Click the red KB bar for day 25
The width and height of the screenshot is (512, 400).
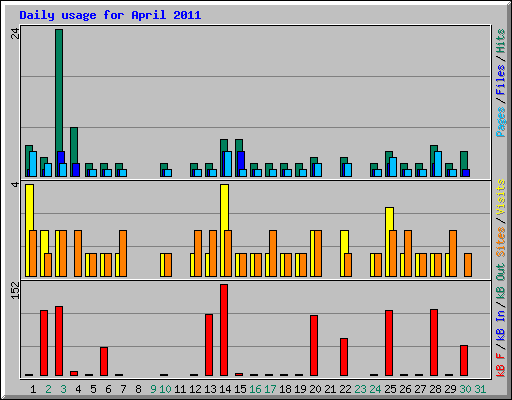pos(389,343)
